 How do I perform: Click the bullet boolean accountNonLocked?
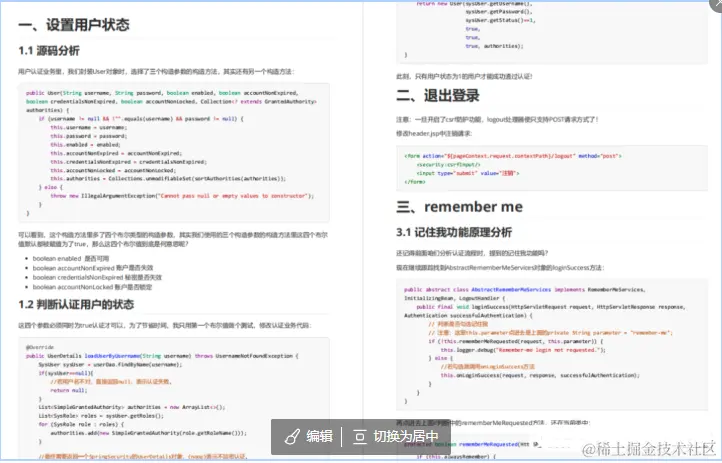tap(92, 287)
